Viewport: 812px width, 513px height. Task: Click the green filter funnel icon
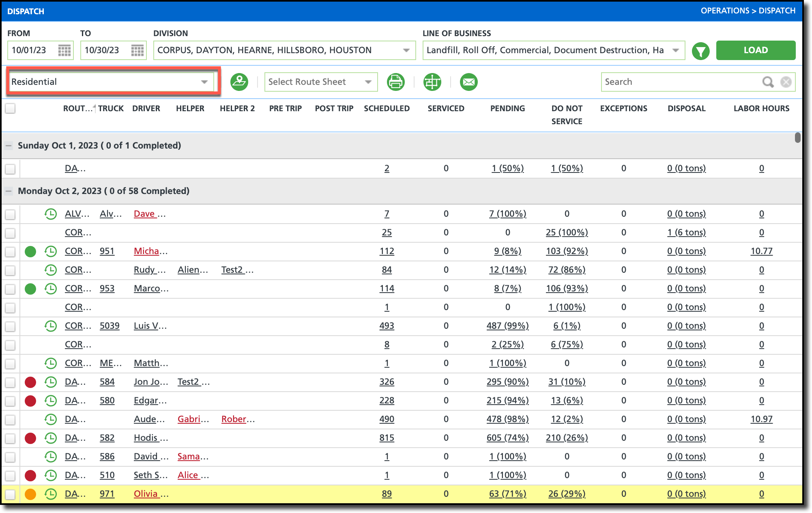pos(700,51)
